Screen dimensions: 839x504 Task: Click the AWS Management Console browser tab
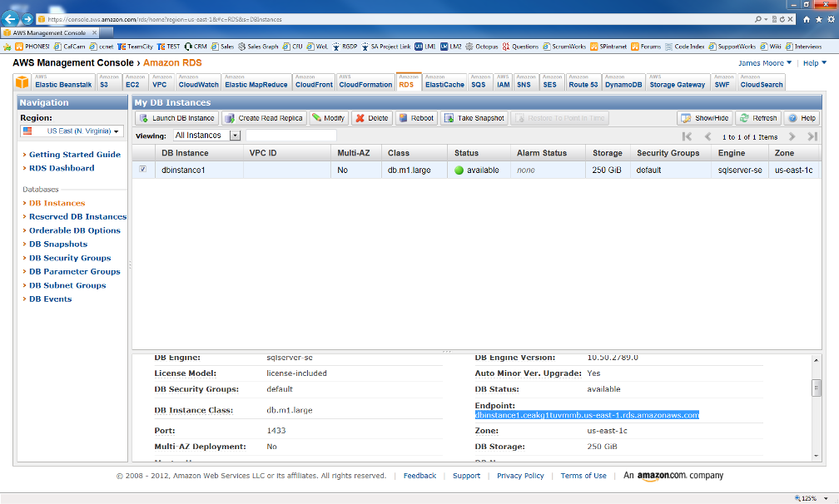[x=50, y=32]
